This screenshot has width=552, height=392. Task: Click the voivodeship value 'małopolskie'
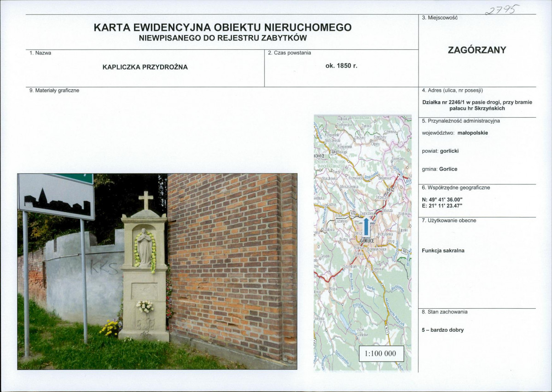473,133
